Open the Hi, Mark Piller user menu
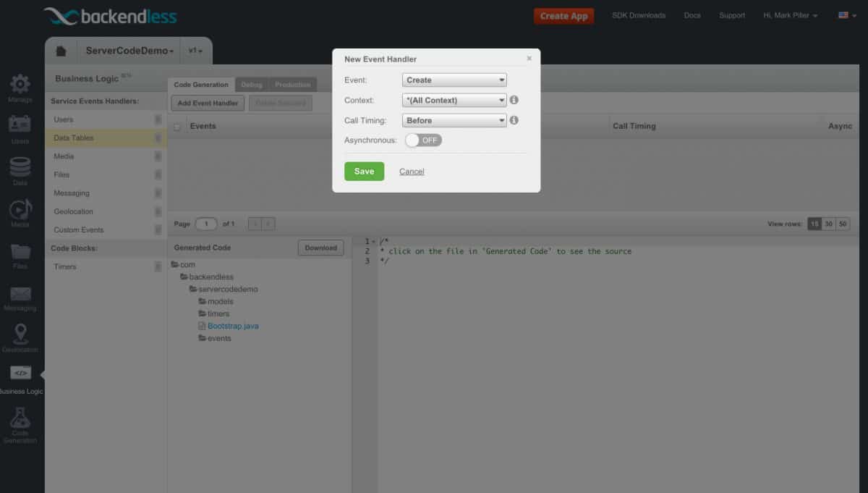This screenshot has height=493, width=868. [791, 15]
